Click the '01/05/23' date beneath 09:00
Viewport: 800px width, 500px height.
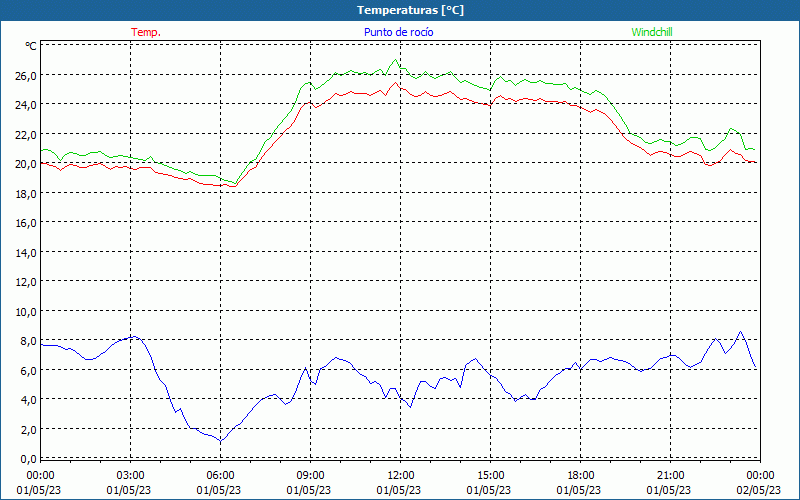[309, 490]
